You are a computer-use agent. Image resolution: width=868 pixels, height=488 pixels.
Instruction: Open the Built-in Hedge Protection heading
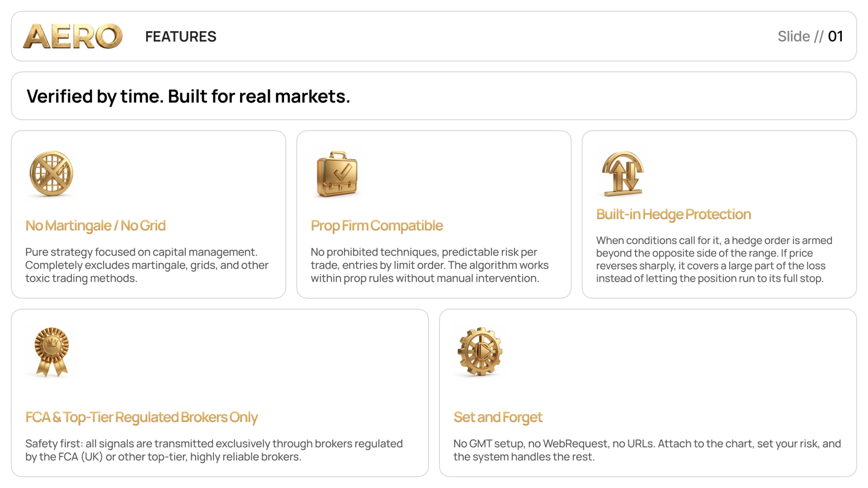tap(674, 214)
